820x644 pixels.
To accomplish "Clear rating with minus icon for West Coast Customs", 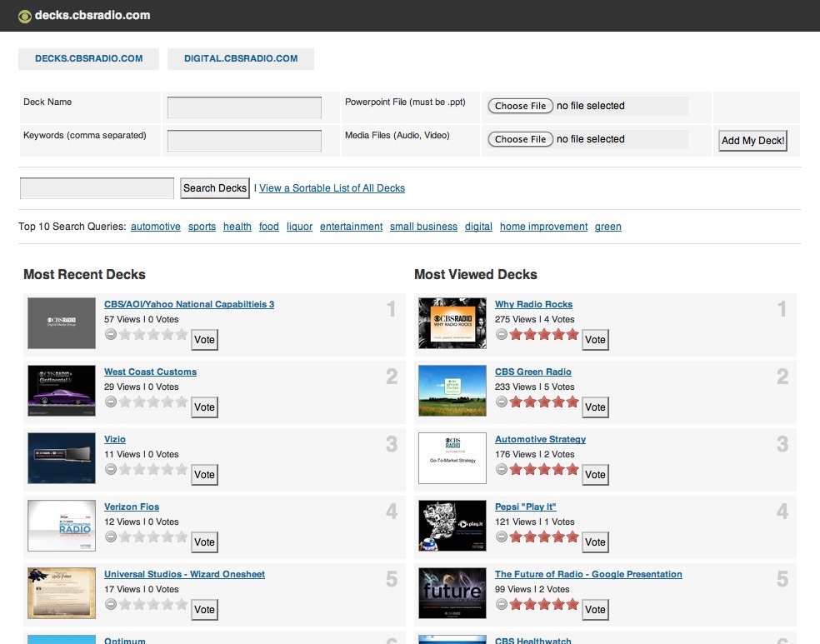I will point(111,402).
